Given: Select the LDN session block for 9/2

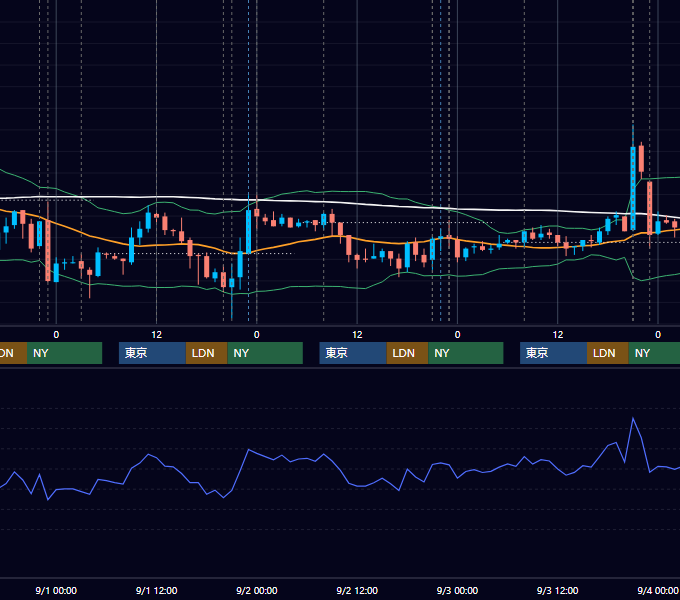Looking at the screenshot, I should (407, 353).
